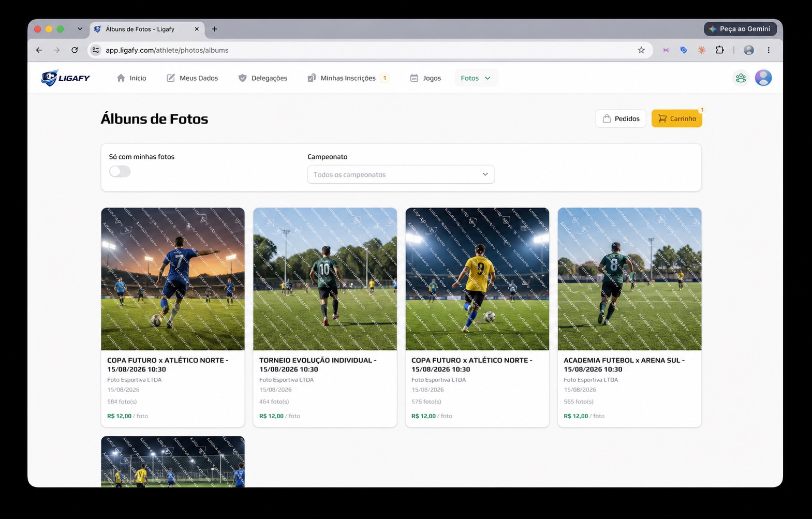
Task: Open Minhas Inscrições
Action: click(348, 78)
